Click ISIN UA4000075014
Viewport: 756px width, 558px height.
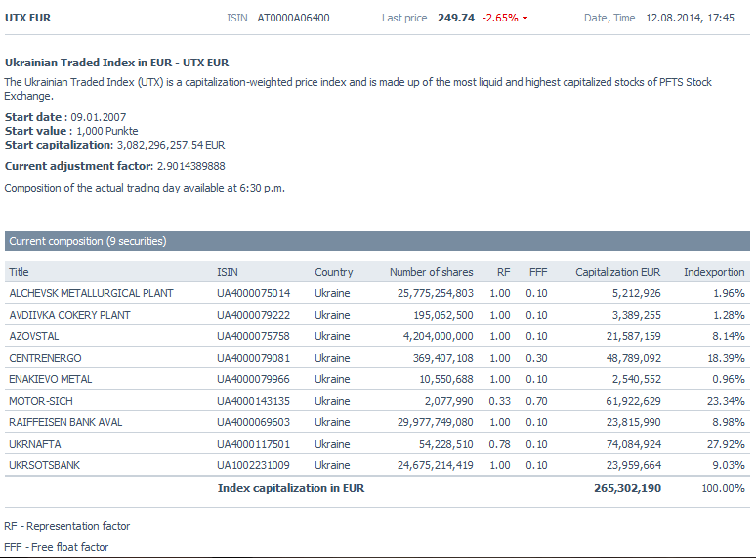tap(253, 293)
